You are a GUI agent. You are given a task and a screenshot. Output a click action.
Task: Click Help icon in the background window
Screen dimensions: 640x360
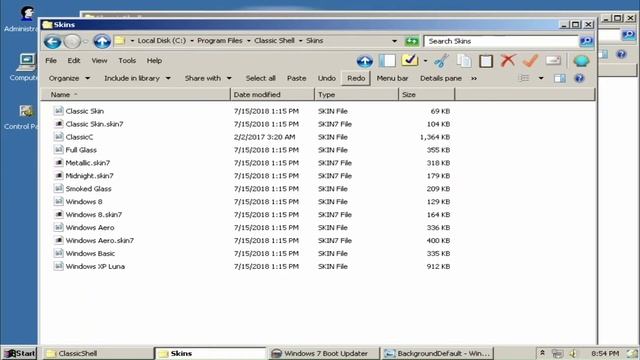tap(621, 54)
